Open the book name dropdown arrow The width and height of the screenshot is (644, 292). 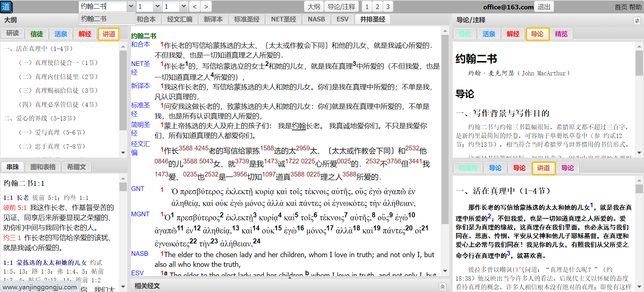(131, 6)
